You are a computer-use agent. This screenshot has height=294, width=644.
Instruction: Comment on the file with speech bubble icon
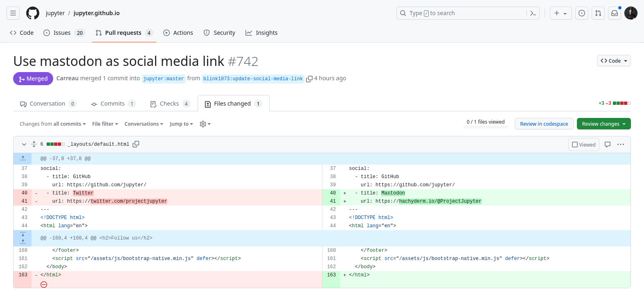click(608, 145)
